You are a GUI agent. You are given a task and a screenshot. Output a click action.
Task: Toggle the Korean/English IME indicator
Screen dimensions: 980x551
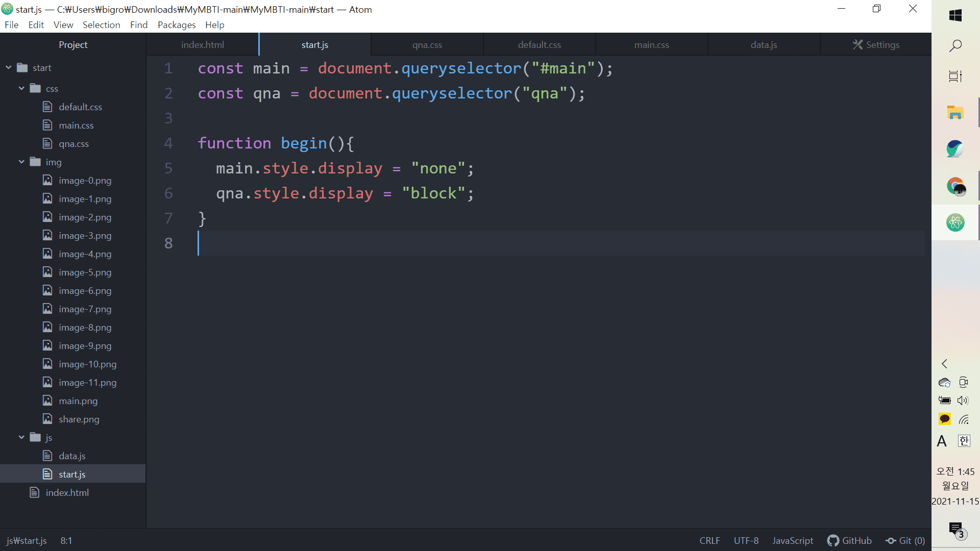pos(964,441)
